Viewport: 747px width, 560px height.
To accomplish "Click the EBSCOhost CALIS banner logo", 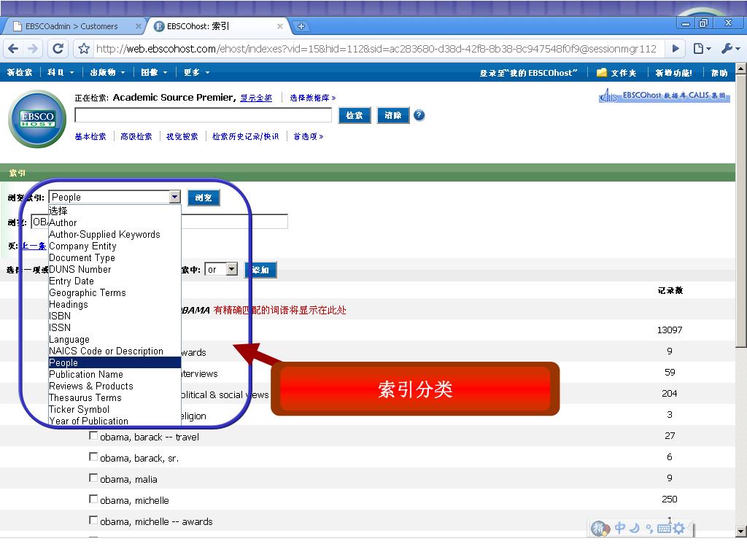I will [x=664, y=96].
